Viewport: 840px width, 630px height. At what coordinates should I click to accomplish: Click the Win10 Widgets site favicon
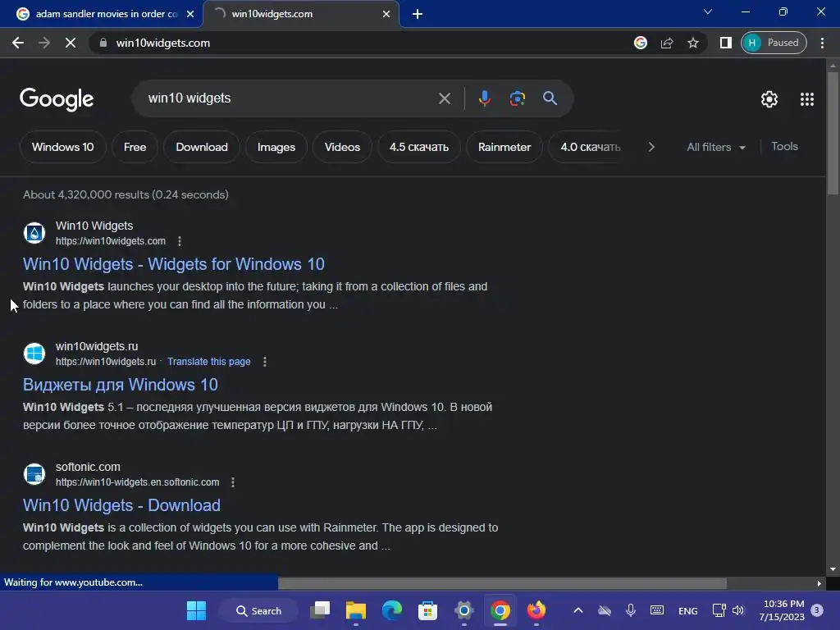click(x=34, y=233)
